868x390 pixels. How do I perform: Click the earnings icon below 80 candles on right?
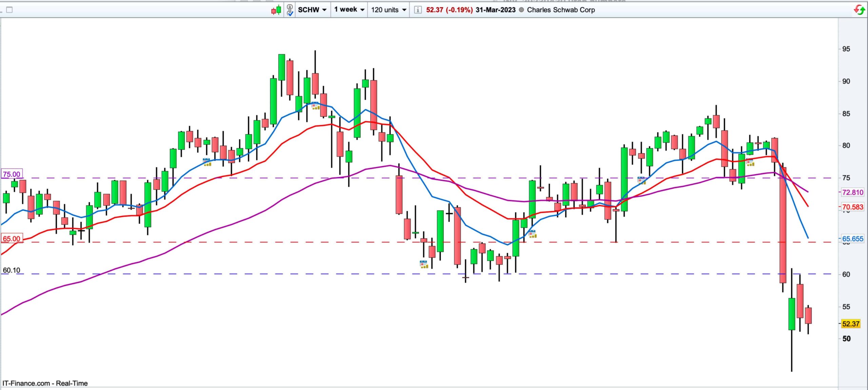click(750, 162)
